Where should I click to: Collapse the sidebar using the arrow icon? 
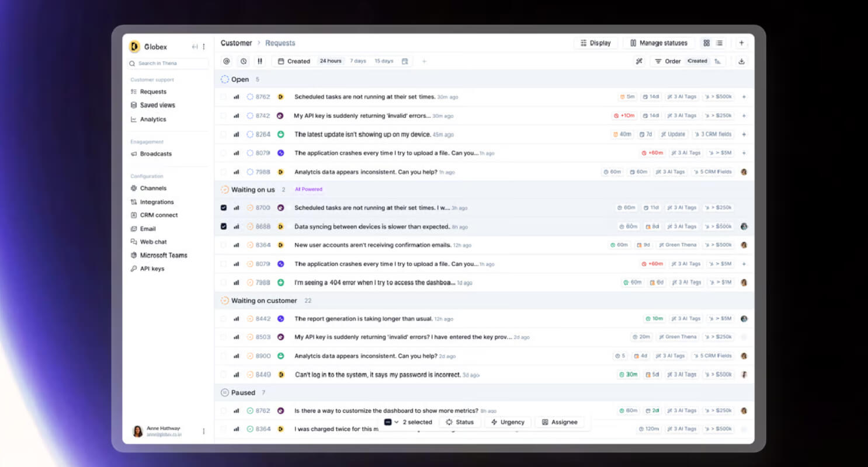click(195, 47)
